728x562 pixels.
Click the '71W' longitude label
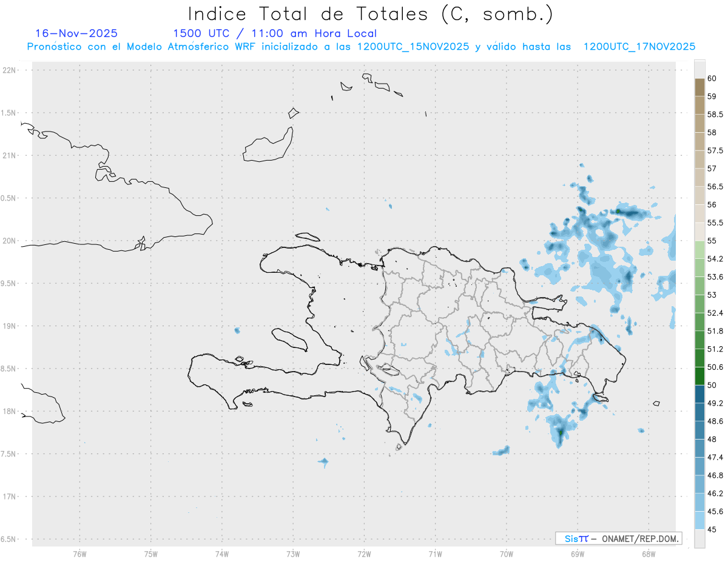click(435, 554)
